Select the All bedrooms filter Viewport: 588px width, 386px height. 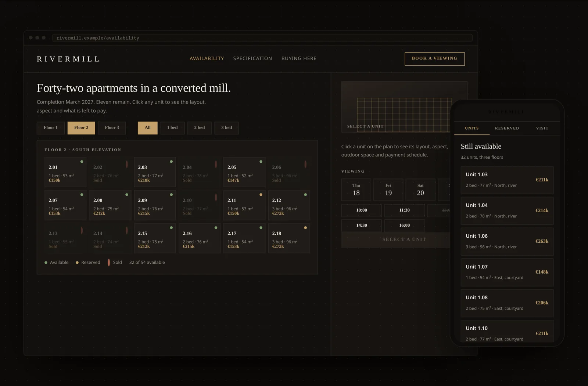(147, 128)
